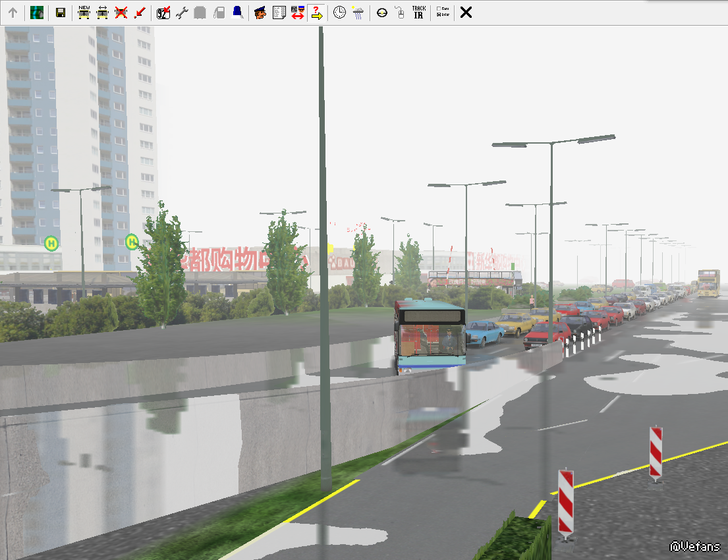728x560 pixels.
Task: Click the fuel pump refuel icon
Action: tap(219, 13)
